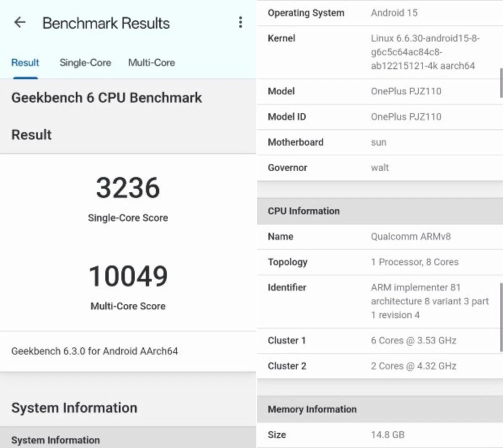Tap the back arrow icon
Image resolution: width=503 pixels, height=448 pixels.
pyautogui.click(x=19, y=22)
